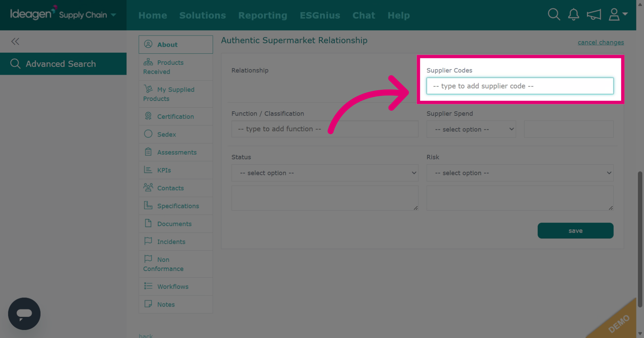
Task: Click Specifications icon
Action: (x=148, y=205)
